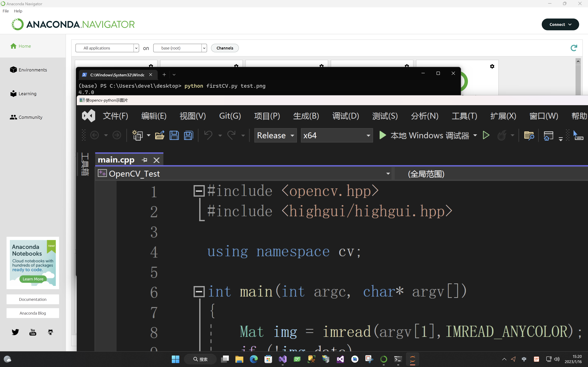This screenshot has height=367, width=588.
Task: Click the Save file floppy icon
Action: tap(174, 135)
